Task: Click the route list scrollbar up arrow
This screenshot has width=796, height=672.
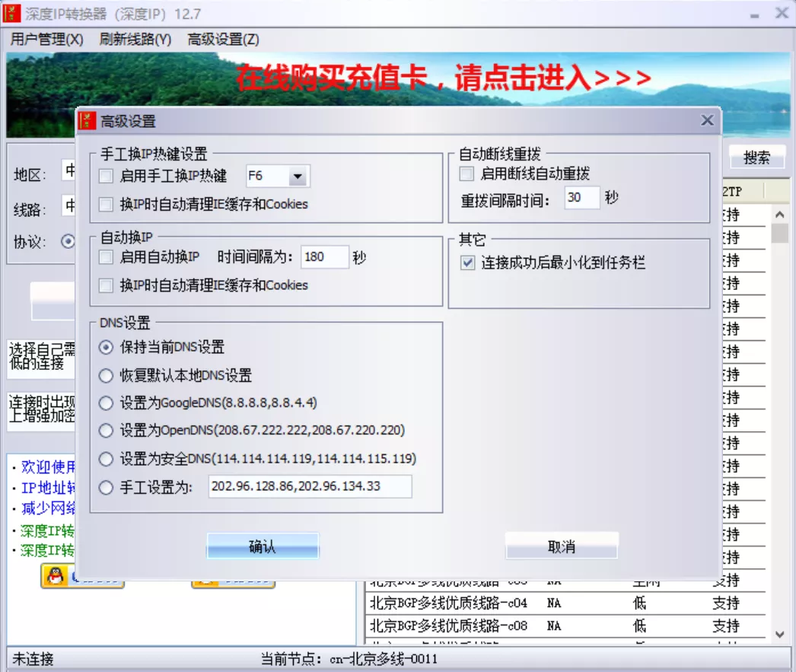Action: point(780,215)
